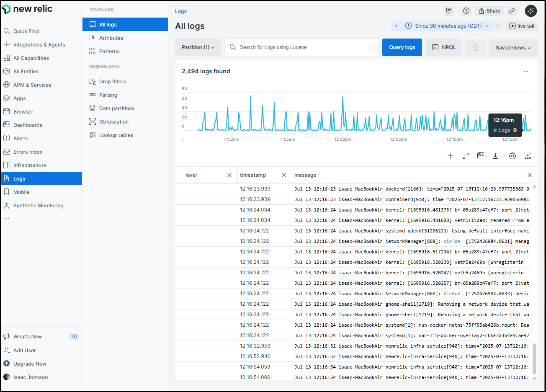Open Infrastructure section
546x392 pixels.
pyautogui.click(x=41, y=165)
